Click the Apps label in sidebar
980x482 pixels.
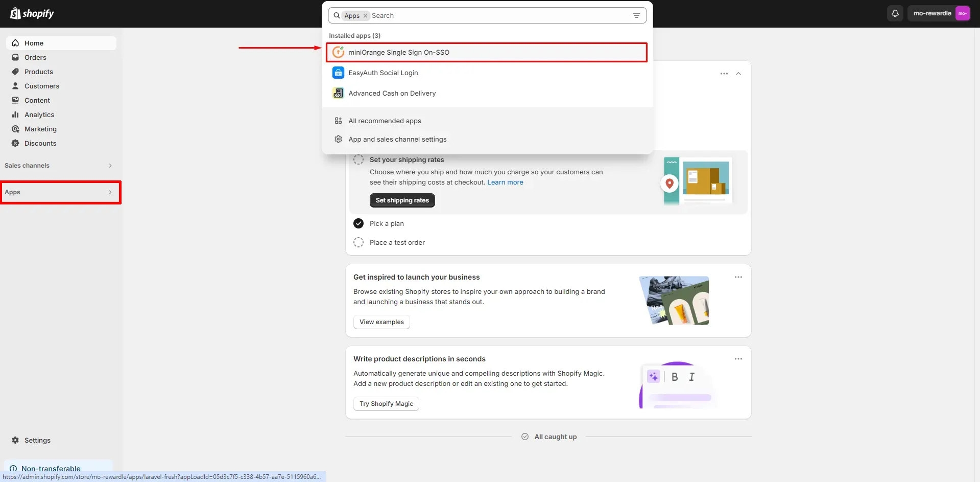click(x=12, y=192)
